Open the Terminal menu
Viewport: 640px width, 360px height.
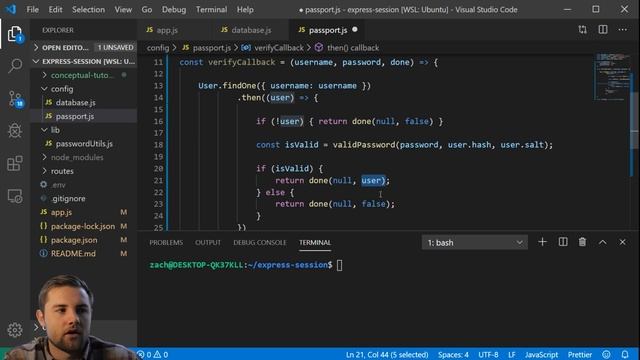[211, 9]
